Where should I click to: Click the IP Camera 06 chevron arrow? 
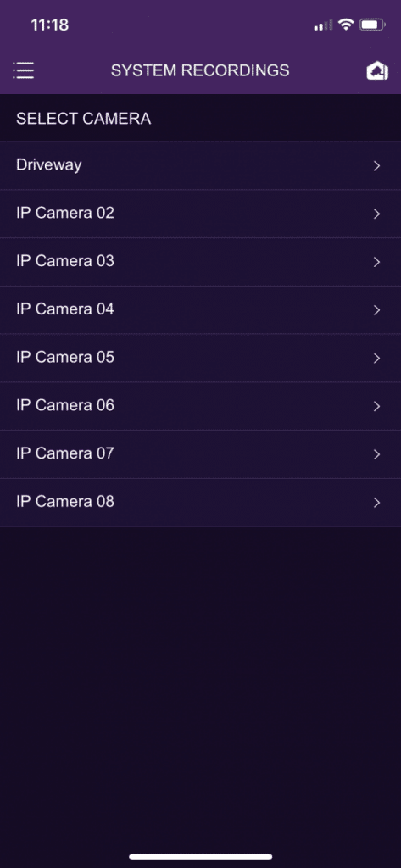[377, 406]
